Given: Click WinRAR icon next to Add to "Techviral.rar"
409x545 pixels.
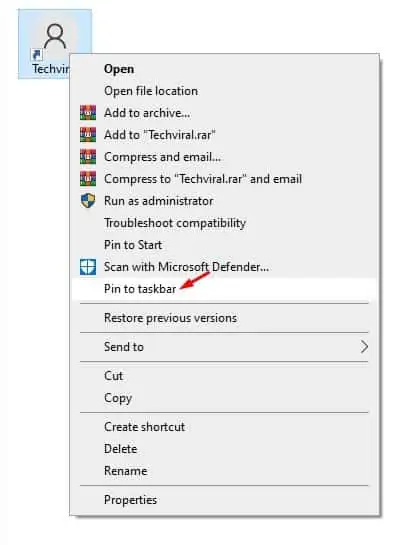Looking at the screenshot, I should 88,135.
